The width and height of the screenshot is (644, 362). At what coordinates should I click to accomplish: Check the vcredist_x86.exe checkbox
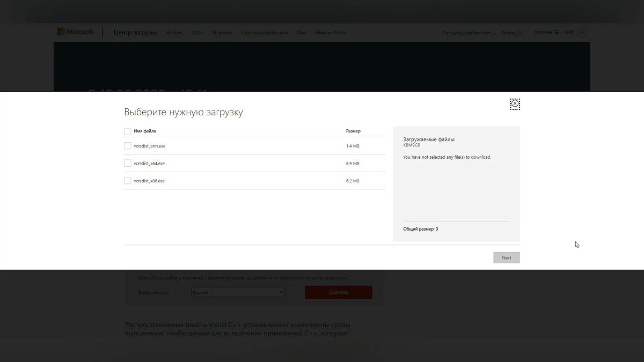(127, 181)
